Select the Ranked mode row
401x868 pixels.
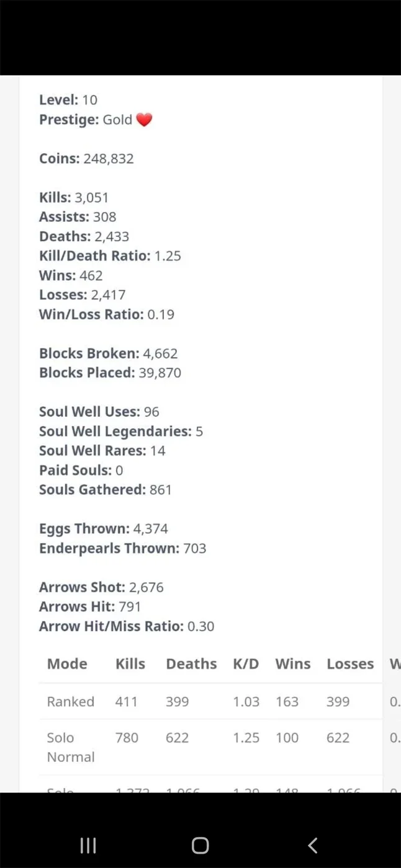pos(210,701)
